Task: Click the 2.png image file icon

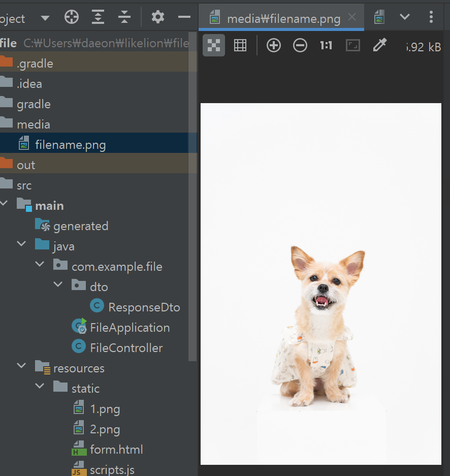Action: click(79, 427)
